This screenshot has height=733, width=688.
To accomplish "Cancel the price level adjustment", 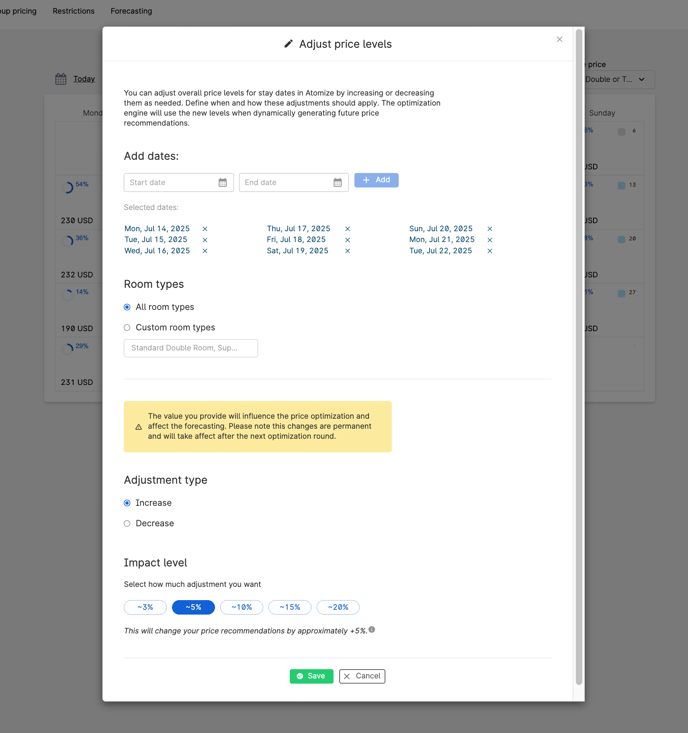I will [x=362, y=676].
